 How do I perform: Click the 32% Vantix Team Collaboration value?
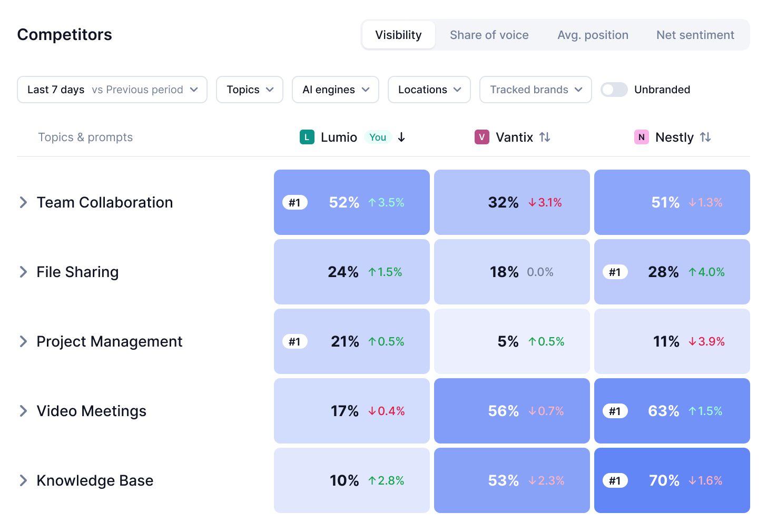(x=504, y=202)
